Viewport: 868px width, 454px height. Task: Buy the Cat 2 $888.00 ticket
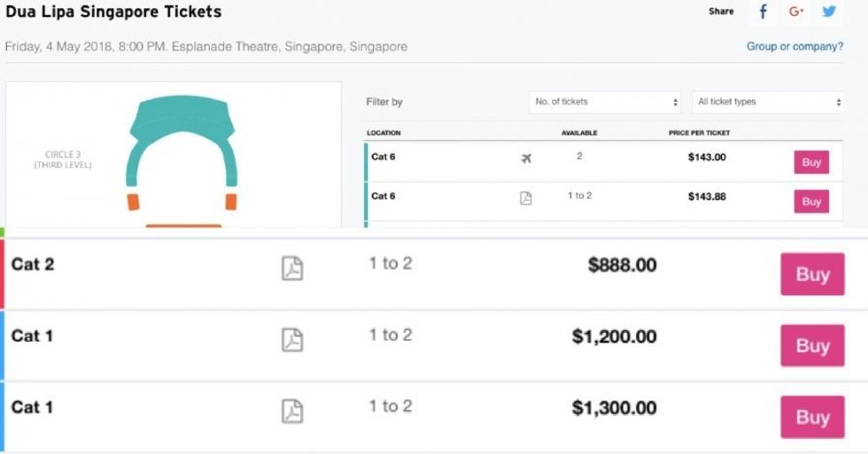coord(812,274)
